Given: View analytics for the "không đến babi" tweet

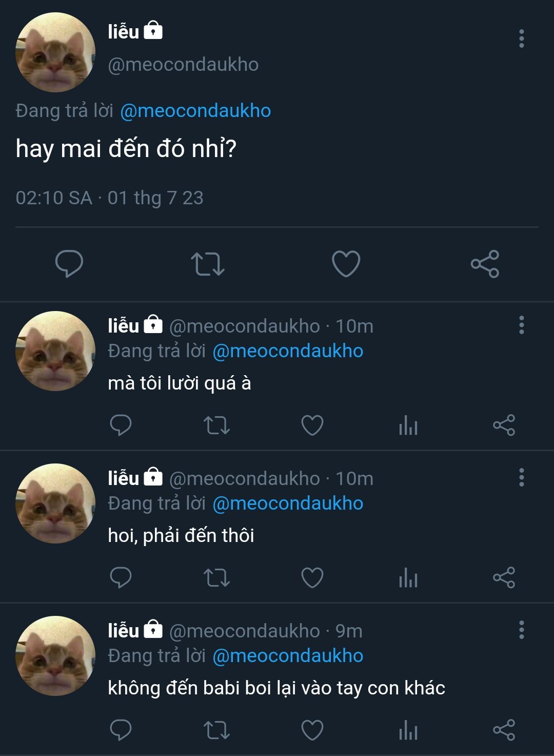Looking at the screenshot, I should coord(408,730).
